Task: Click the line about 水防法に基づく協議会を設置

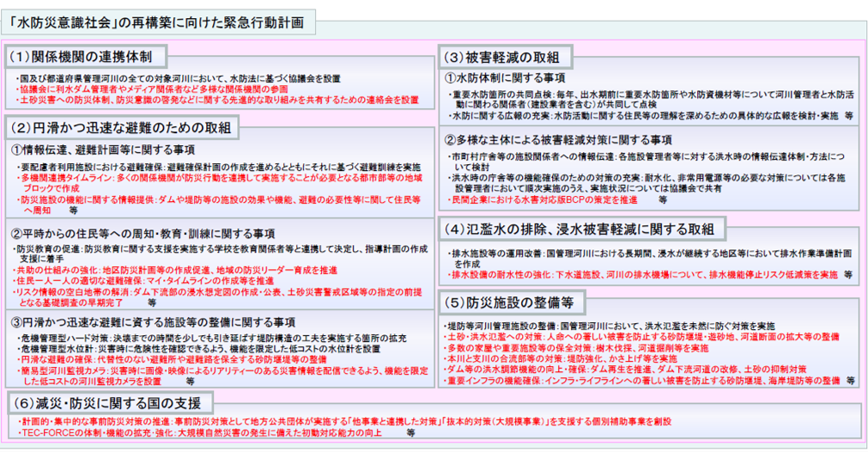Action: tap(179, 79)
